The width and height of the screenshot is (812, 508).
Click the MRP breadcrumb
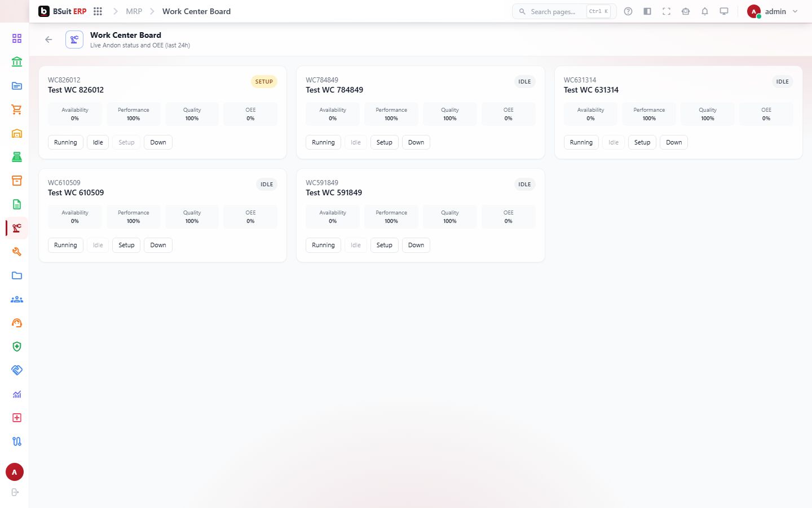[x=134, y=11]
